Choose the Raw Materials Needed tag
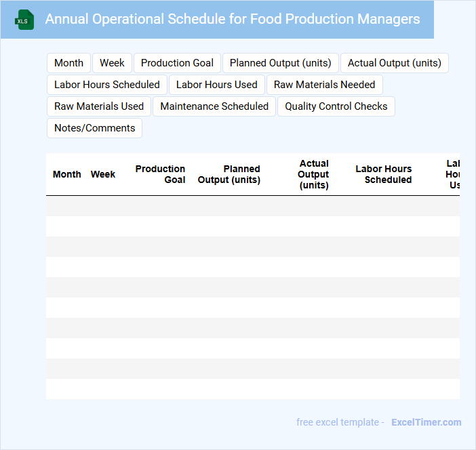 tap(324, 85)
